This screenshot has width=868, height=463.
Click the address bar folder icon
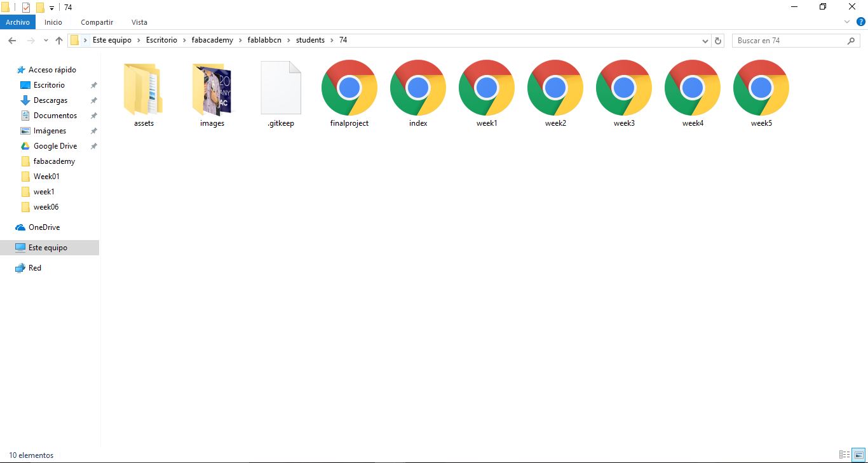tap(74, 40)
